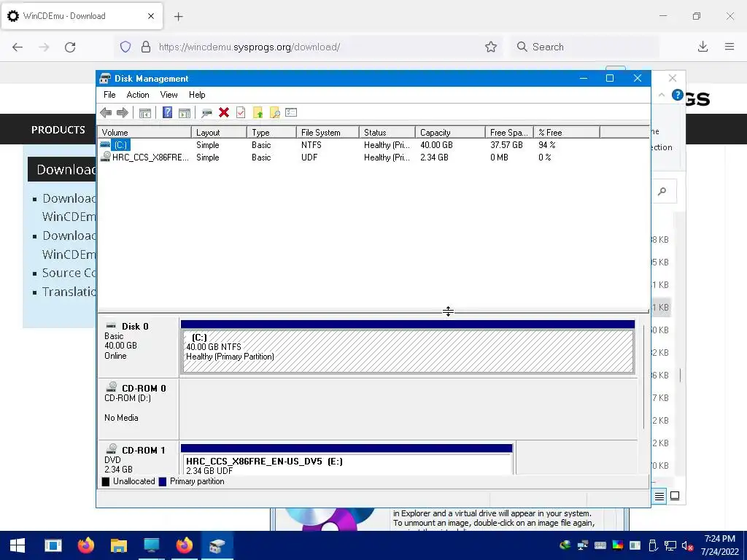Click the taskbar clock showing 7:24 PM

(719, 545)
